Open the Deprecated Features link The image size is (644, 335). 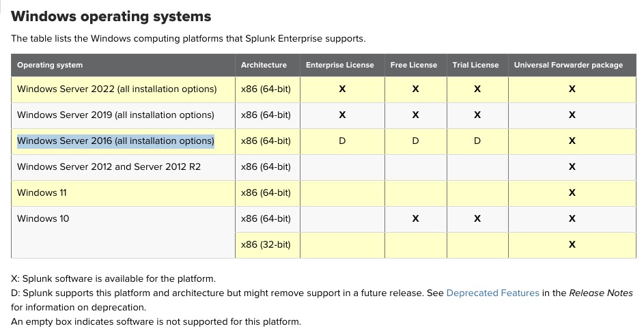[x=492, y=293]
